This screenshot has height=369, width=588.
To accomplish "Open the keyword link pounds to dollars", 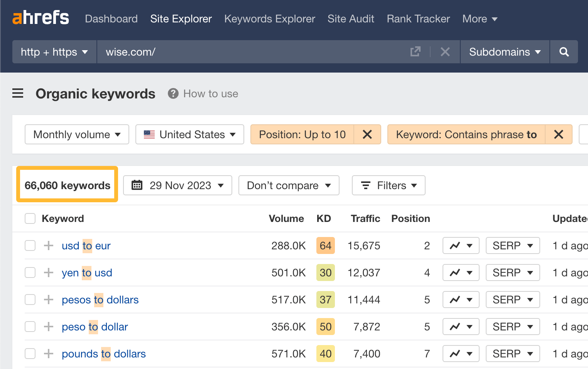I will [x=103, y=354].
